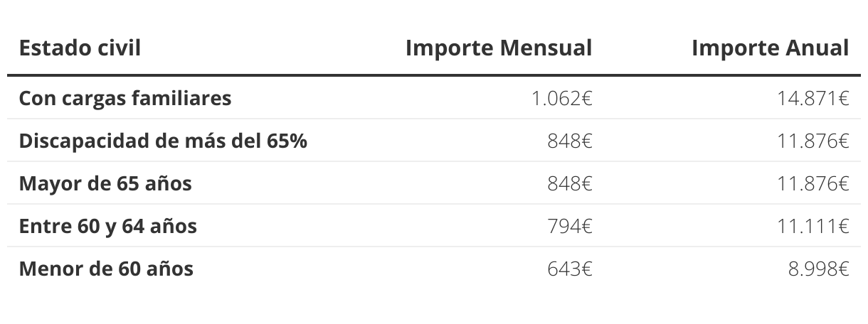Click the Importe Anual column header
This screenshot has height=324, width=868.
771,48
